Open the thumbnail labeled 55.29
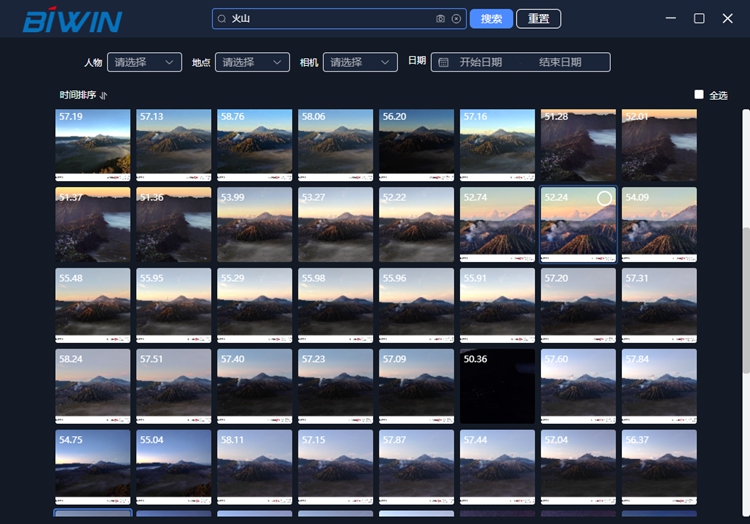Screen dimensions: 750x524 [254, 305]
